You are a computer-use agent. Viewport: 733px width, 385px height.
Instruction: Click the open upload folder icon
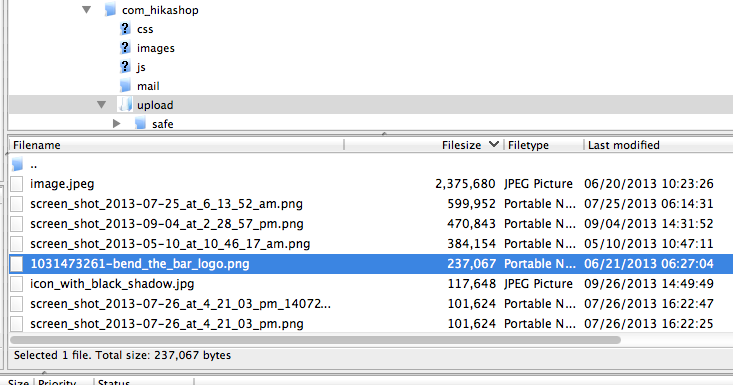tap(125, 105)
